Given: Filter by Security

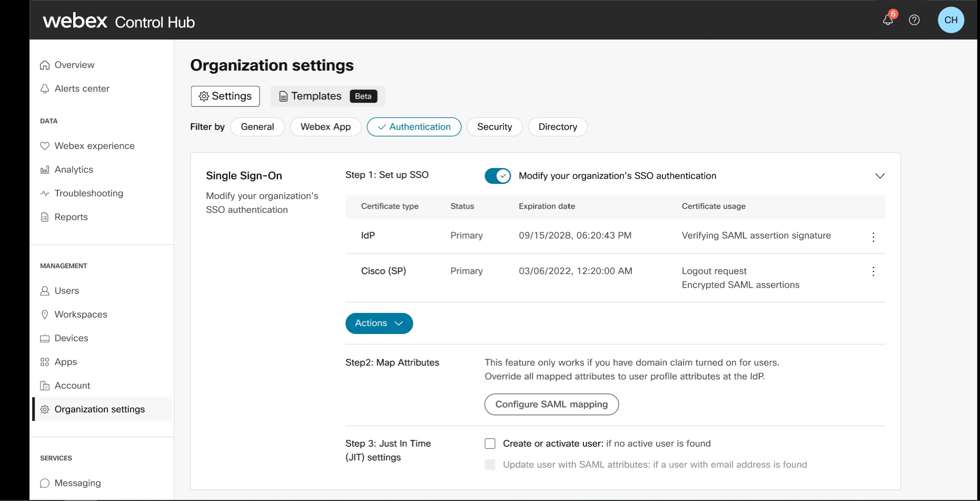Looking at the screenshot, I should click(494, 127).
